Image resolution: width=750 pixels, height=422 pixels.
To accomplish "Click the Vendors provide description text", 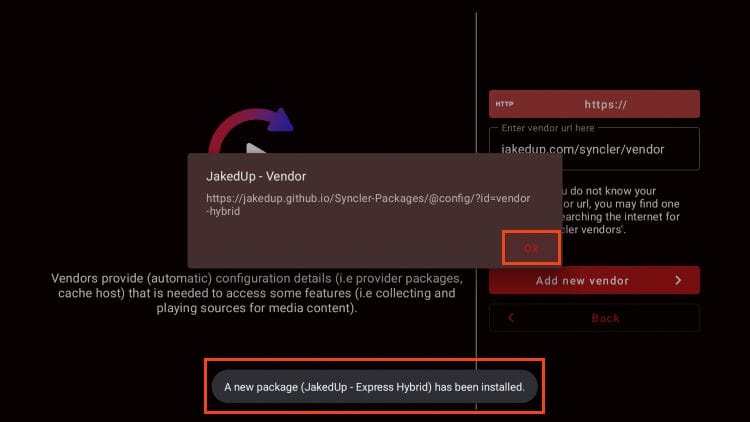I will coord(257,293).
